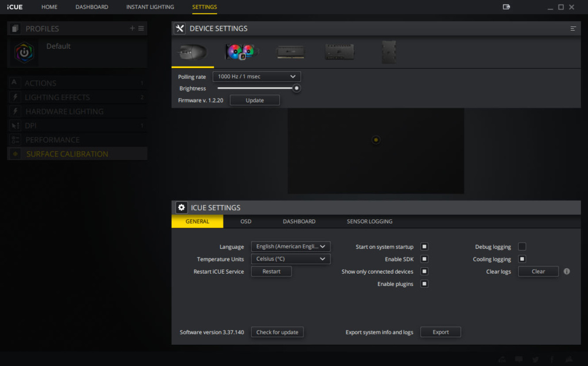
Task: Click the Firmware v. 1.2.20 text
Action: click(201, 100)
